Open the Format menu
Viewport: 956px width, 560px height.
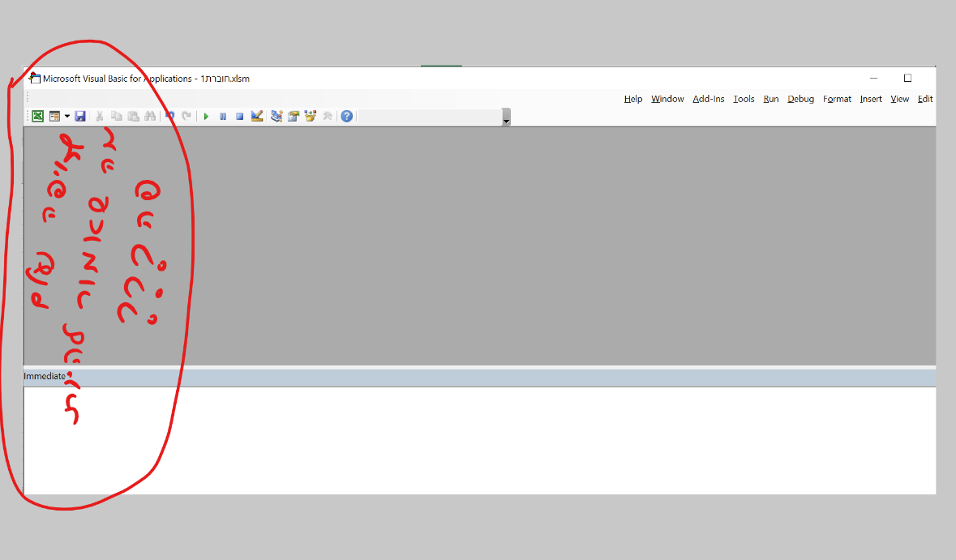click(837, 99)
